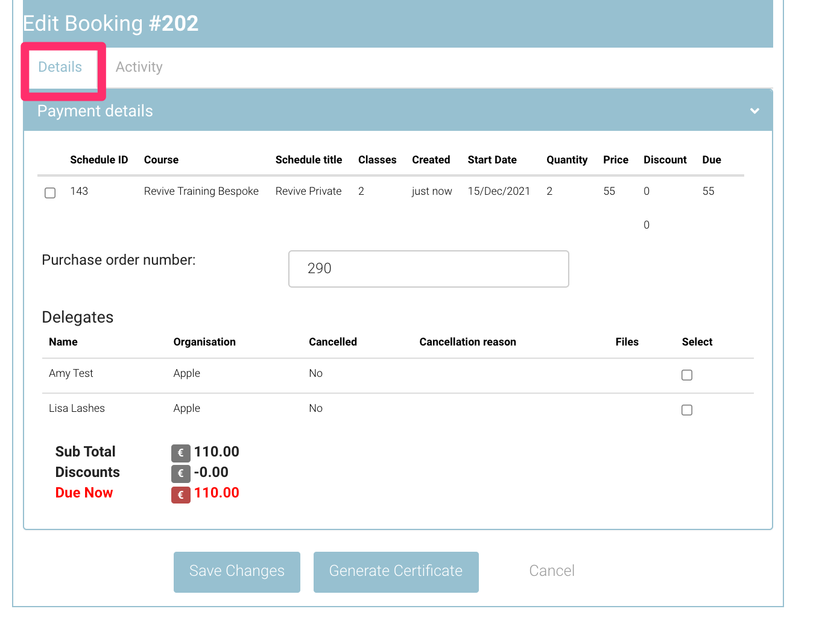
Task: Click the Payment details panel title
Action: point(95,111)
